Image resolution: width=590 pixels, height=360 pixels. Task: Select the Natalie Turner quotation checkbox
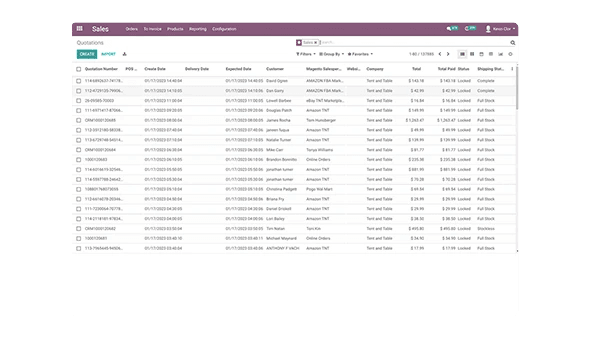pos(78,140)
